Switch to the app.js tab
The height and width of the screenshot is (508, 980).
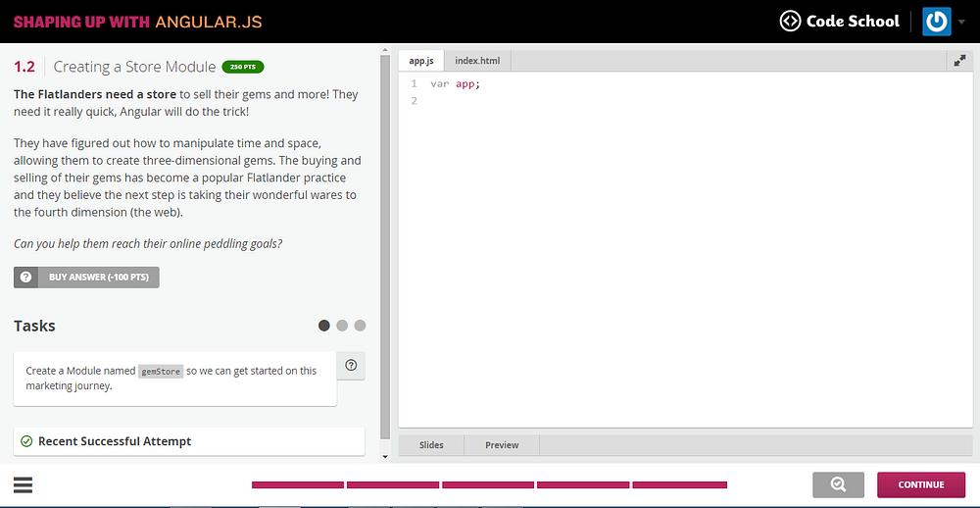[421, 61]
